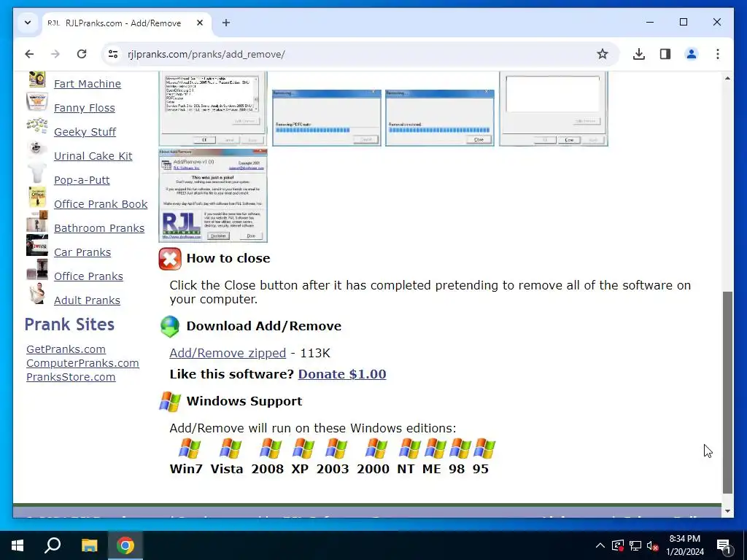Open a new browser tab

click(x=226, y=23)
